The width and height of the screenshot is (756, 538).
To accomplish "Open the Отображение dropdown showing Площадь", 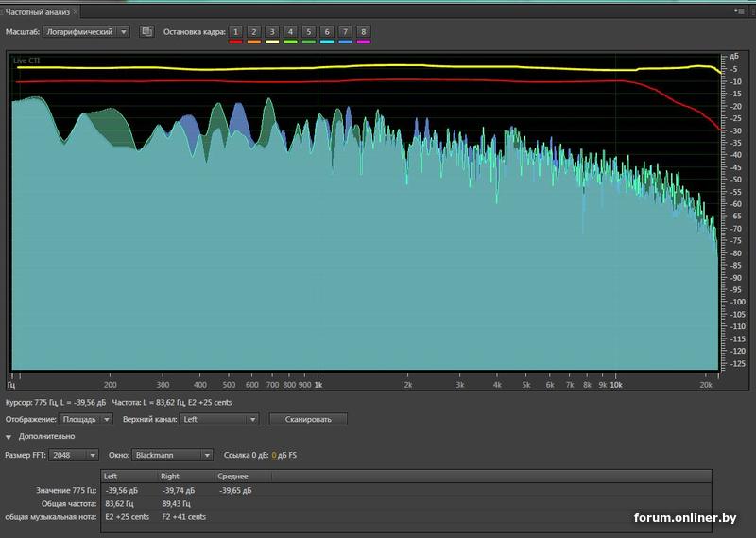I will pyautogui.click(x=86, y=419).
